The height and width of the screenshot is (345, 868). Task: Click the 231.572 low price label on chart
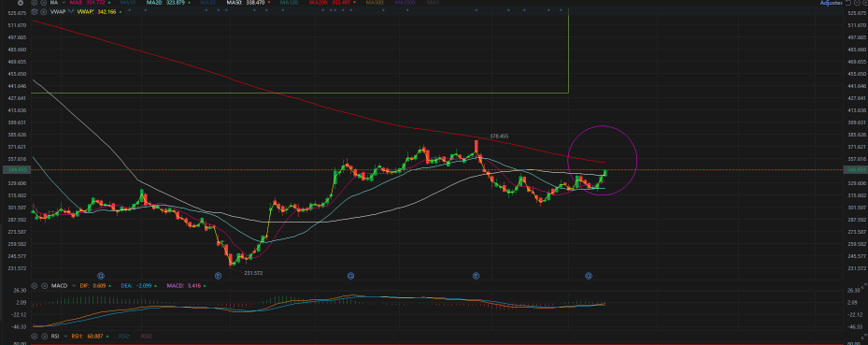click(x=253, y=273)
